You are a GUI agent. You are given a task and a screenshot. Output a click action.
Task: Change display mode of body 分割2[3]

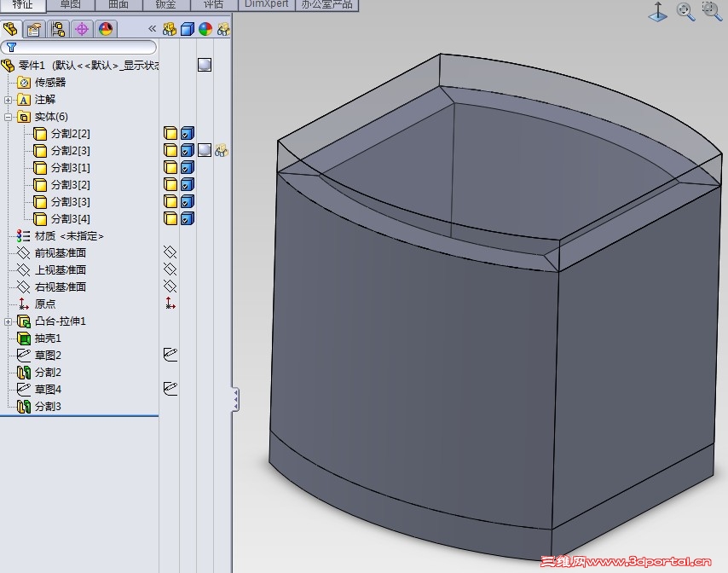point(187,150)
